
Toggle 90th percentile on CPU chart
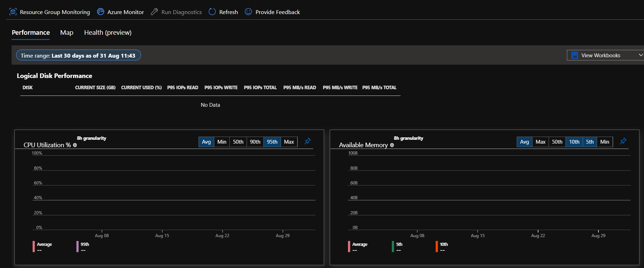coord(255,142)
